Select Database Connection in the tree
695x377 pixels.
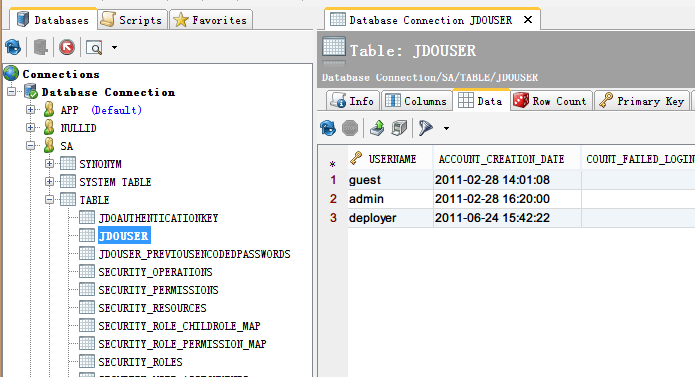tap(108, 92)
